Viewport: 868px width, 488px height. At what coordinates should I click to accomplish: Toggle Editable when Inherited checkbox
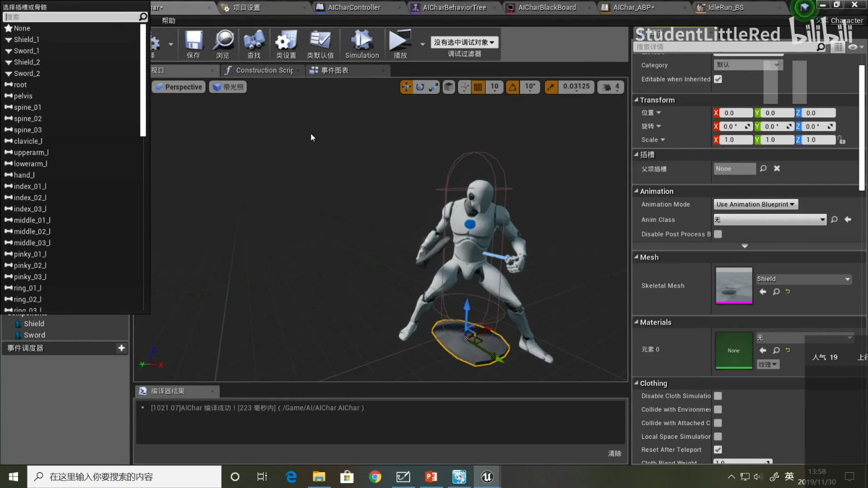718,79
